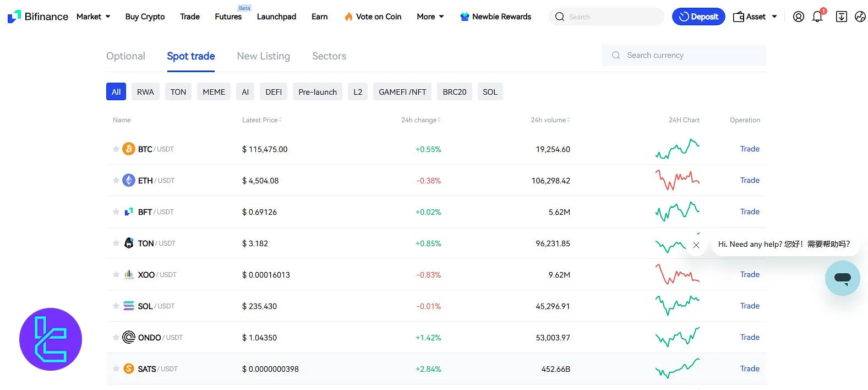Sort by 24h change column
This screenshot has height=390, width=868.
(x=421, y=120)
